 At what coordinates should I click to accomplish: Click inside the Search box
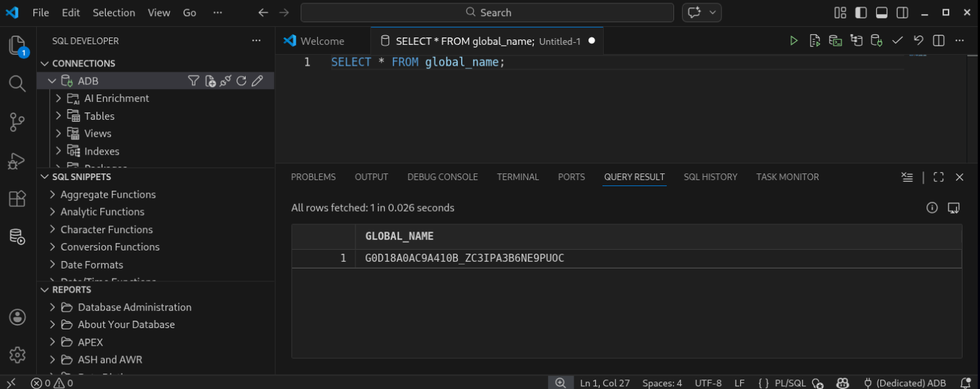click(x=489, y=12)
